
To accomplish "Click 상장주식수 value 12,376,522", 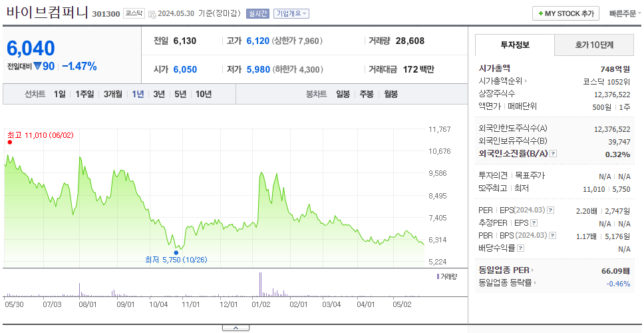I will click(612, 95).
